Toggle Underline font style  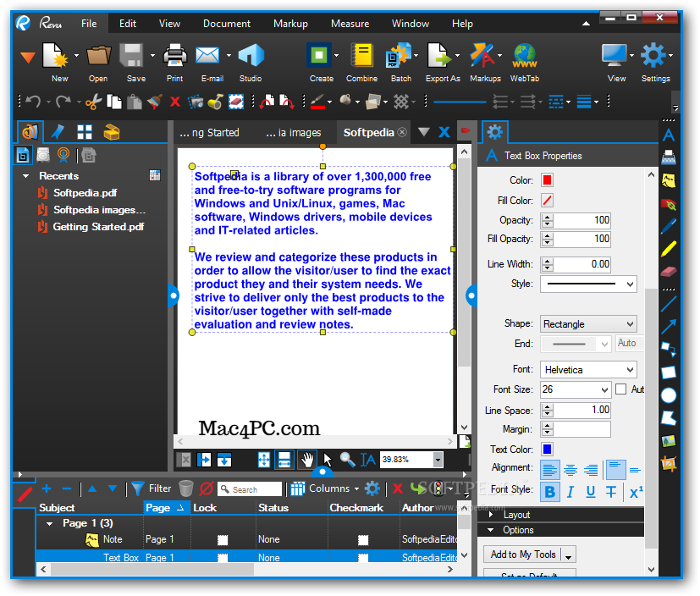[591, 492]
